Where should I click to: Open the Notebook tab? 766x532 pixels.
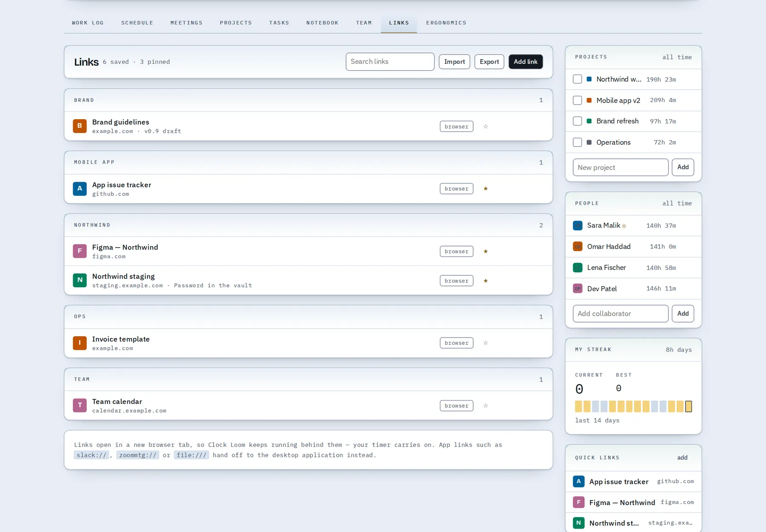(323, 23)
